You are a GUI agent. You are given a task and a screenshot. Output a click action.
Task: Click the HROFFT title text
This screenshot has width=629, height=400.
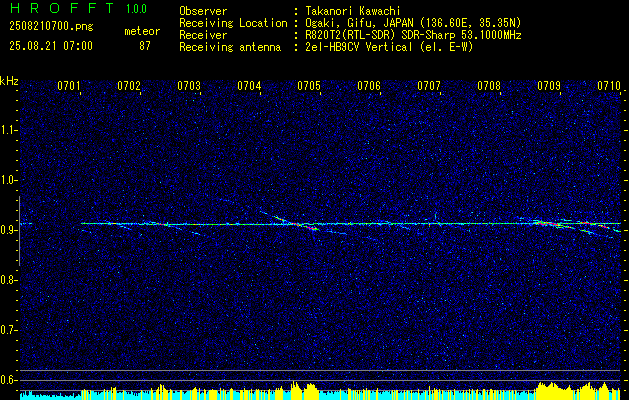[62, 8]
